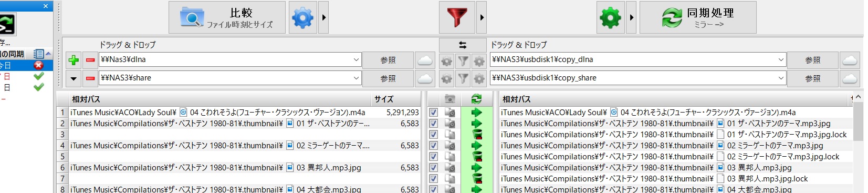Expand the arrow next to comparison settings
Screen dimensions: 868x193
324,17
